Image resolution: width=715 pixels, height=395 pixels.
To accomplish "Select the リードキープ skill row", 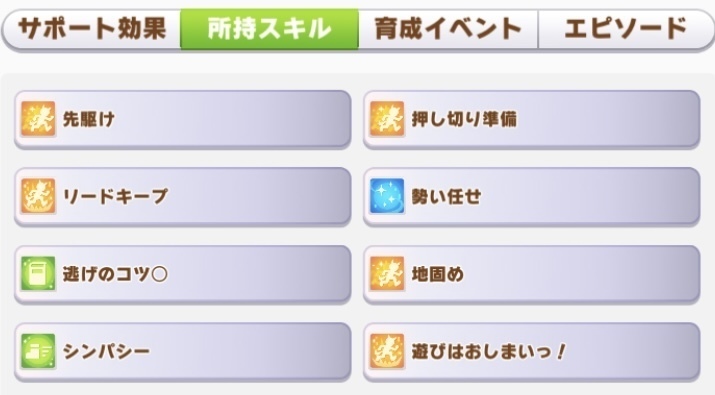I will pyautogui.click(x=183, y=197).
